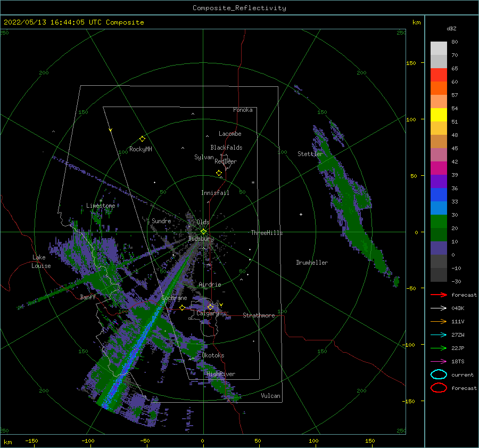The image size is (479, 448).
Task: Click yellow diamond marker below RedDeer
Action: click(x=219, y=173)
